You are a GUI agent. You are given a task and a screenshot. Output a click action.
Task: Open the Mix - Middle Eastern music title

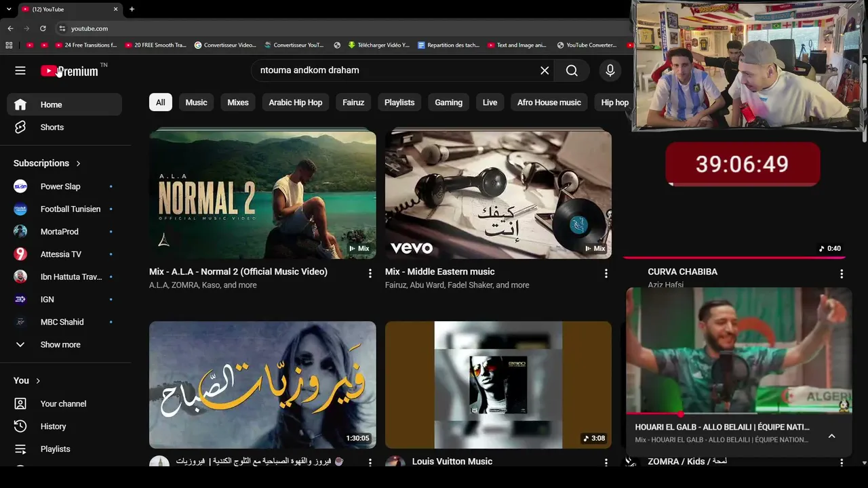click(440, 272)
